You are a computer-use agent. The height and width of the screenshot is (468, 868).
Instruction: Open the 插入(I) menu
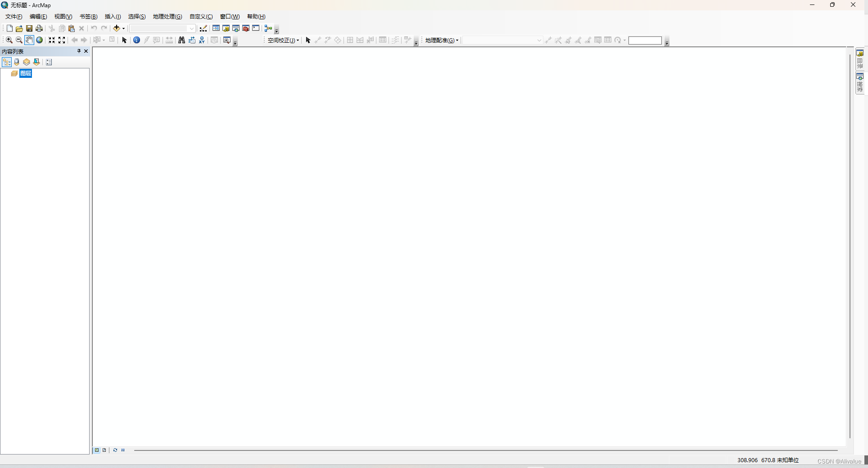(x=113, y=17)
